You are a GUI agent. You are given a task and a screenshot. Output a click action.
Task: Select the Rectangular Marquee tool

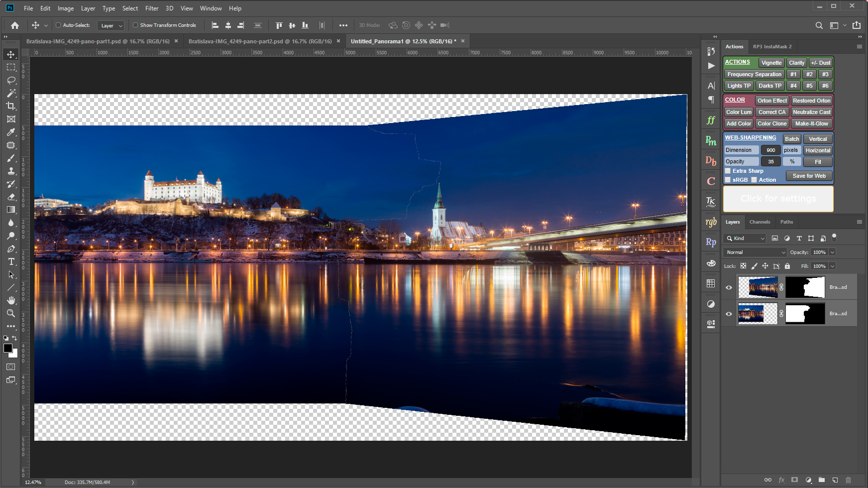coord(11,67)
